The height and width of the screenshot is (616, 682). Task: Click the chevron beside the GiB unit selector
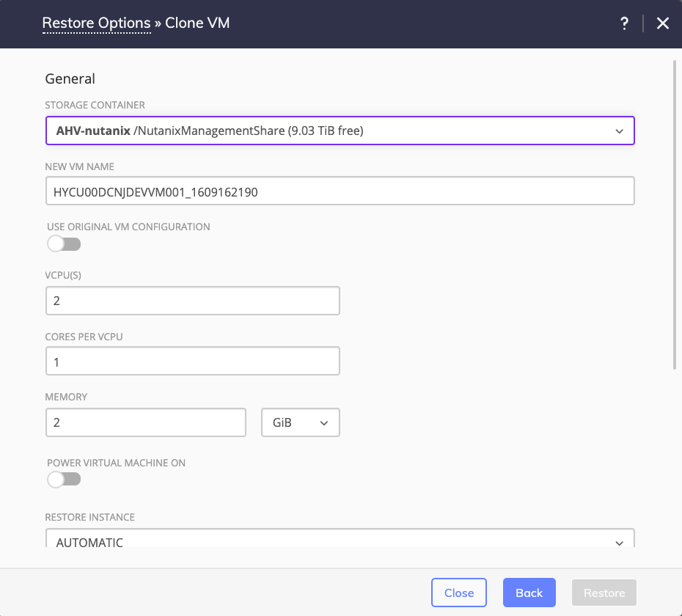click(325, 422)
